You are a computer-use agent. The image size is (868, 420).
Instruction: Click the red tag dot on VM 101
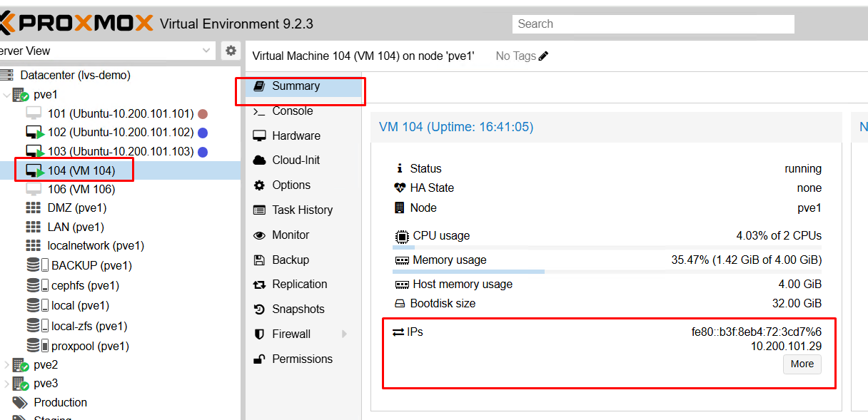coord(203,113)
